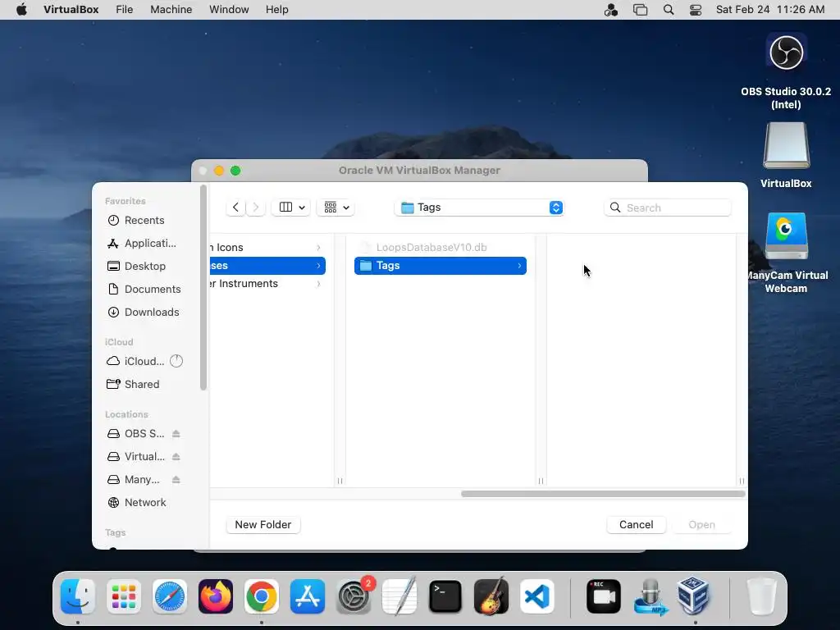
Task: Open the Trash in the Dock
Action: (761, 596)
